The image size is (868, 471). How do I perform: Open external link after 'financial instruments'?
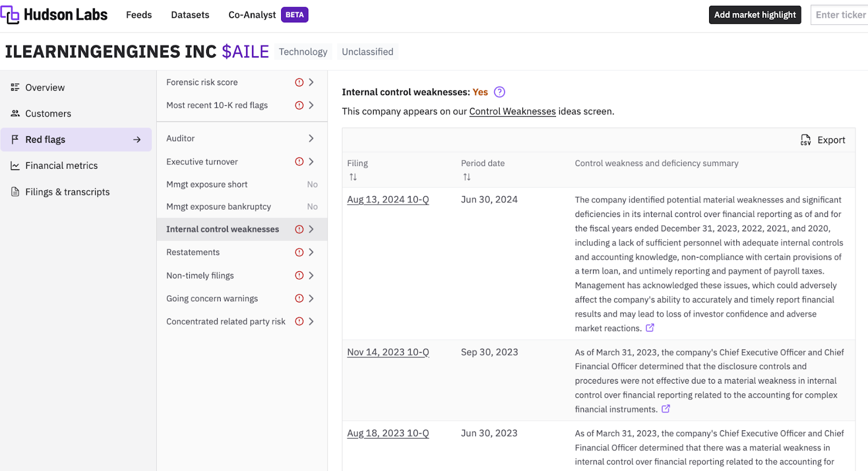(666, 409)
